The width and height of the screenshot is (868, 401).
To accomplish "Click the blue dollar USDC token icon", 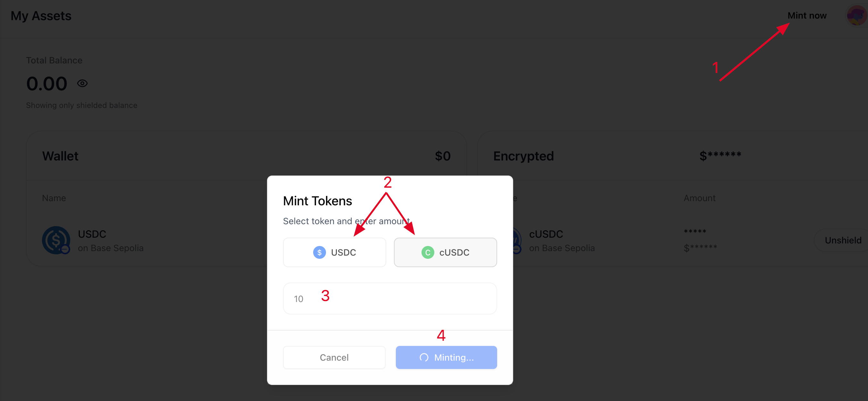I will (x=319, y=252).
